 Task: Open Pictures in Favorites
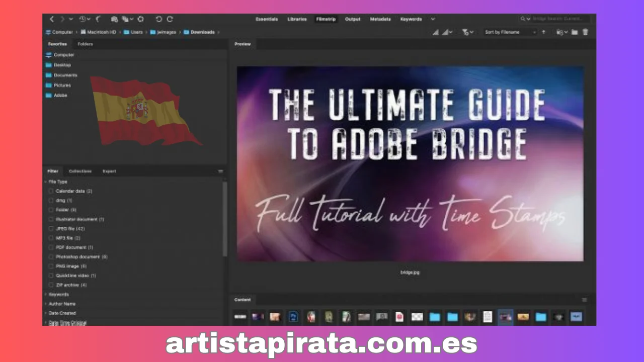[58, 85]
